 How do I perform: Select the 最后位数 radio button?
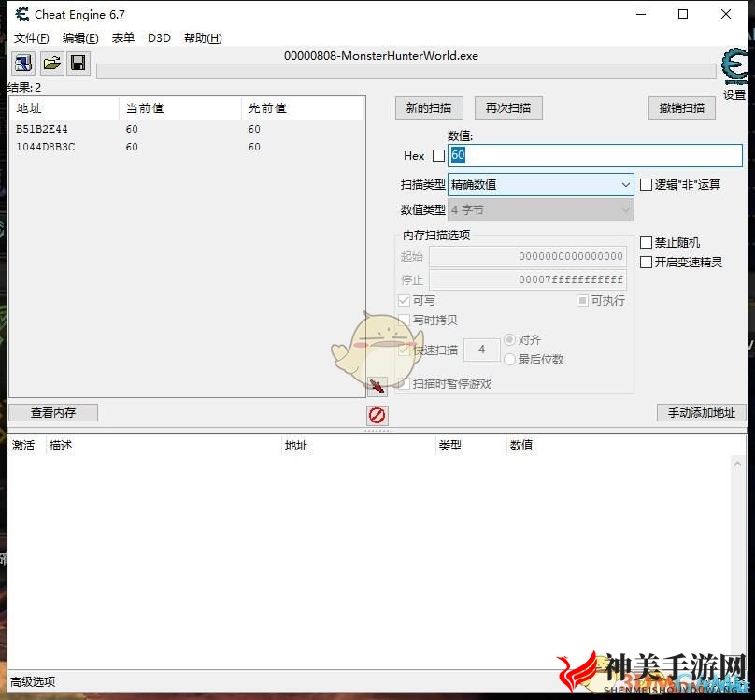tap(509, 359)
